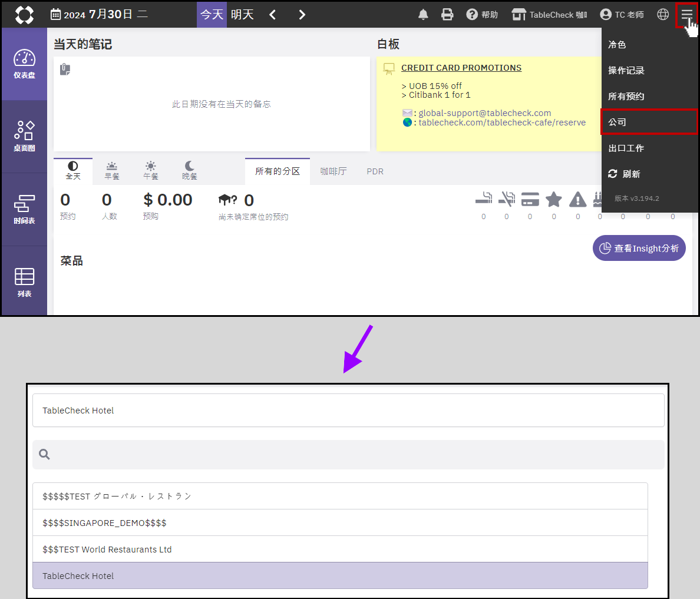Open the TableCheck shop selector
This screenshot has width=700, height=599.
[x=549, y=15]
